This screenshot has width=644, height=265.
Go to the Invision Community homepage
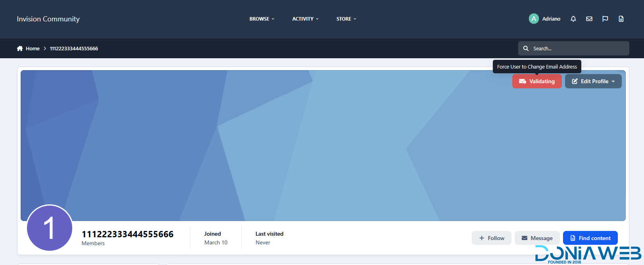coord(48,19)
